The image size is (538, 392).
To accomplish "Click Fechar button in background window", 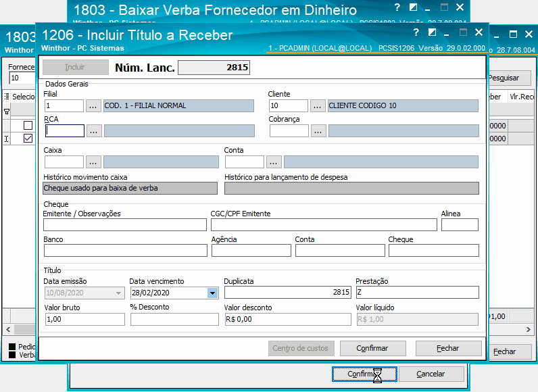I will pyautogui.click(x=509, y=351).
